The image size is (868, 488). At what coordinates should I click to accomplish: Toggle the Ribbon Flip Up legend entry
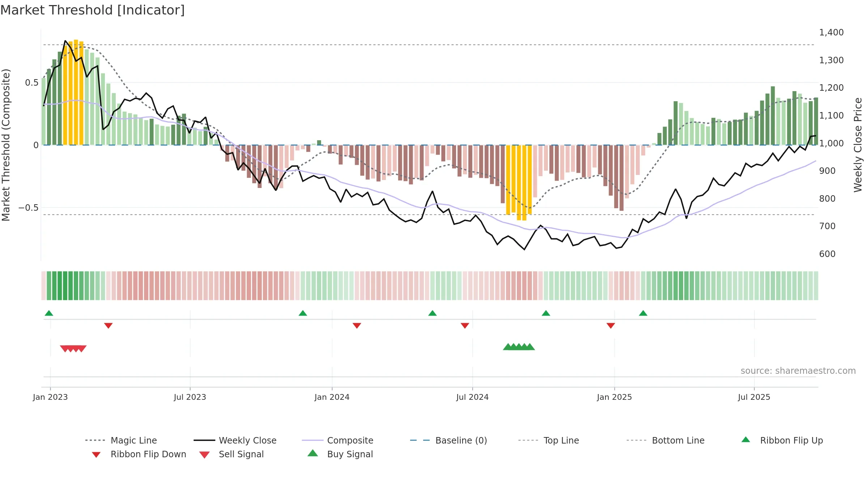pos(782,440)
